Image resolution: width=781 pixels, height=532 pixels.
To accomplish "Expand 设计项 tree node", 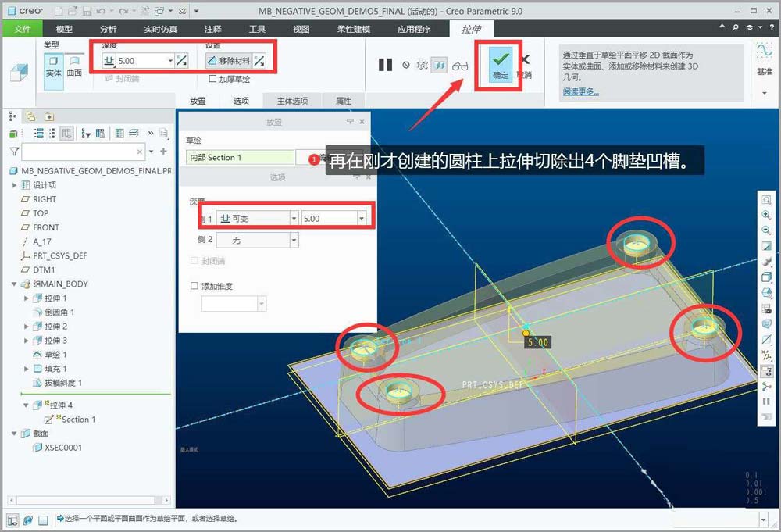I will 14,185.
